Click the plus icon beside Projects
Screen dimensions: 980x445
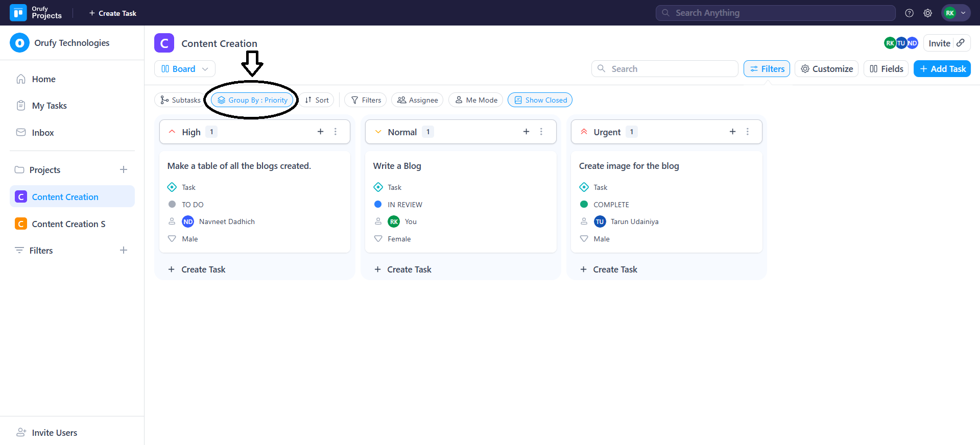pos(124,169)
